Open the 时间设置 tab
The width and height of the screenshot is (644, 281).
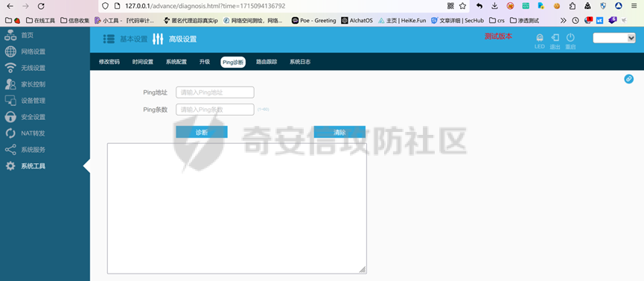142,62
